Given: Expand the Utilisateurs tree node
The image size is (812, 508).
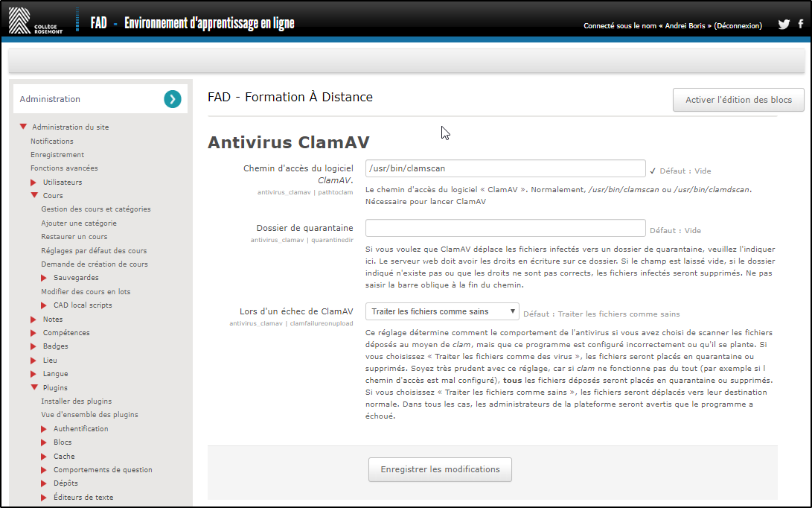Looking at the screenshot, I should pyautogui.click(x=33, y=182).
